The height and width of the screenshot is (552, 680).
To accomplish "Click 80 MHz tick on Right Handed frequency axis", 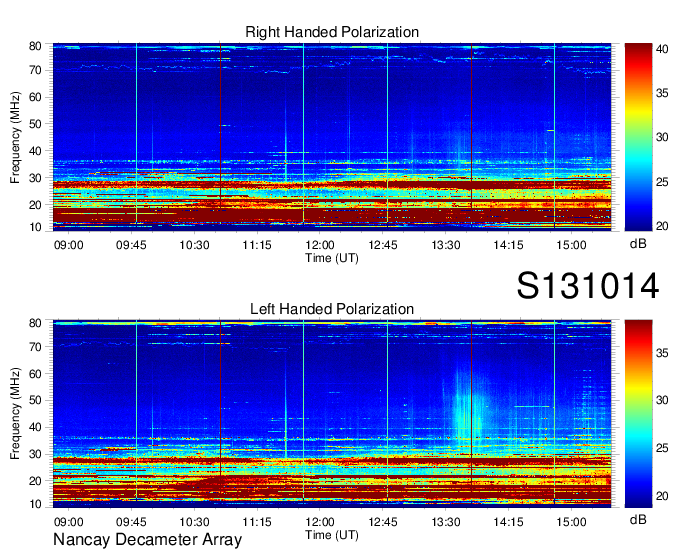I will click(35, 46).
